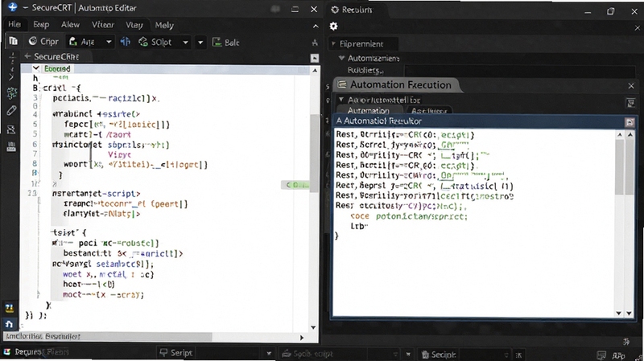The width and height of the screenshot is (644, 361).
Task: Click the 'coce potonlctan' line in results
Action: (409, 216)
